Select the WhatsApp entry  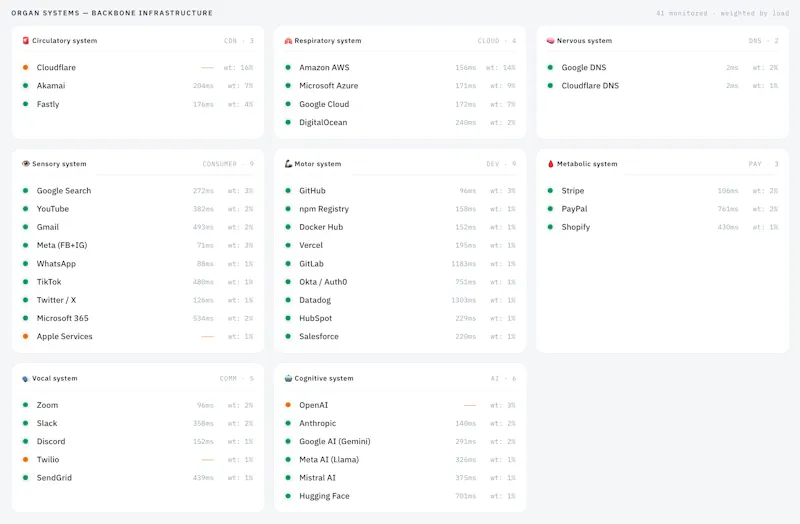138,264
